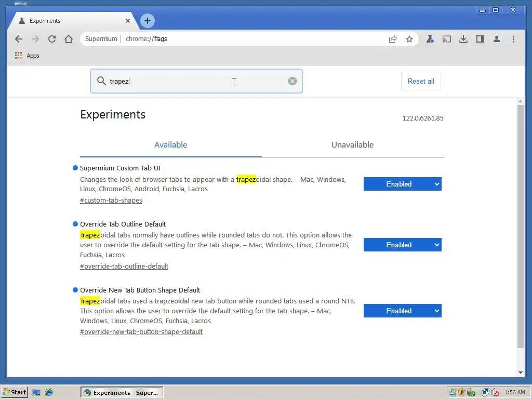Screen dimensions: 532x399
Task: Click the vertical scrollbar thumb
Action: click(521, 227)
